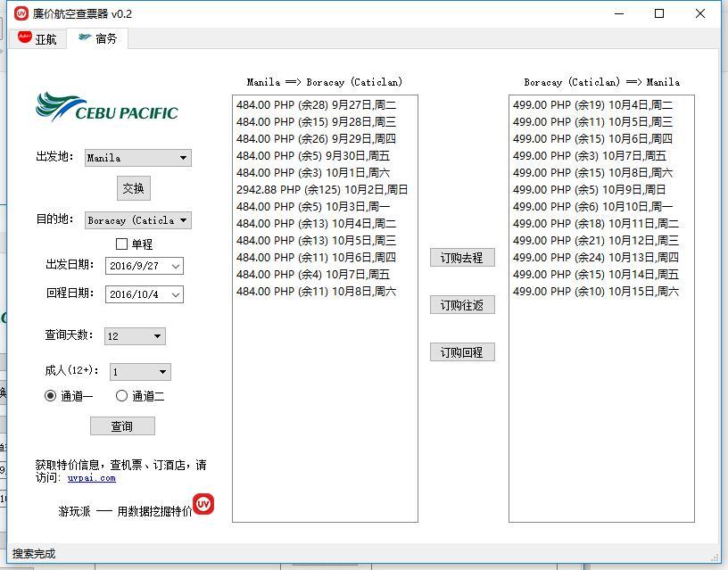Screen dimensions: 728x570
Task: Open the 出发日期 2016/9/27 date picker
Action: (145, 266)
